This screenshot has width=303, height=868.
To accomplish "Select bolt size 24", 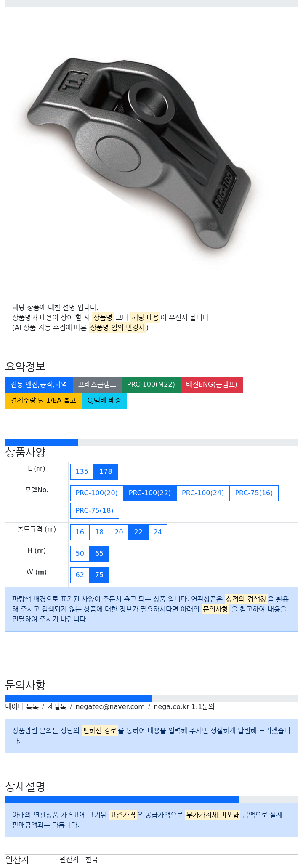I will point(158,532).
